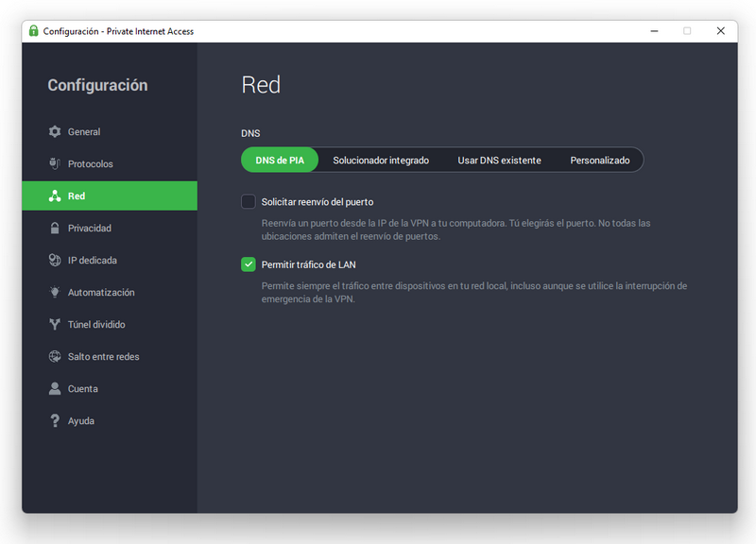Pick the Personalizado DNS option
This screenshot has width=756, height=544.
(600, 160)
